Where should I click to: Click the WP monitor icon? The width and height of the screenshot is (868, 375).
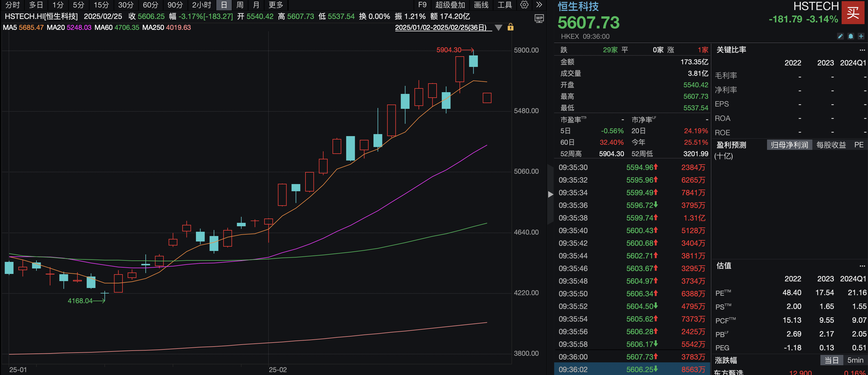[x=539, y=18]
